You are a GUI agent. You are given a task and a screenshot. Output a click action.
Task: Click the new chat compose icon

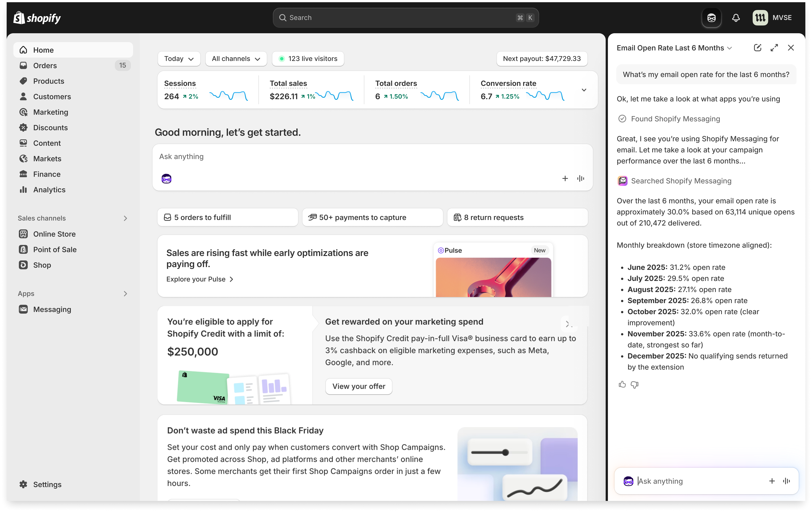(x=757, y=48)
